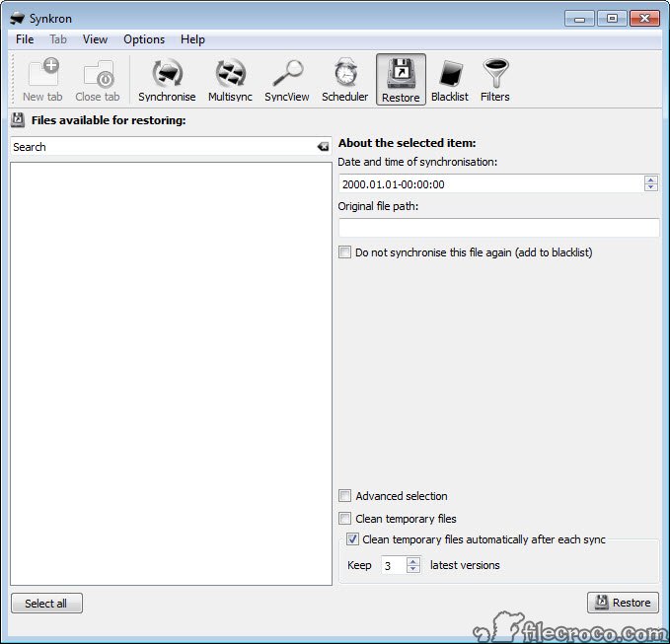Click the Select all button
The height and width of the screenshot is (644, 670).
(x=46, y=603)
